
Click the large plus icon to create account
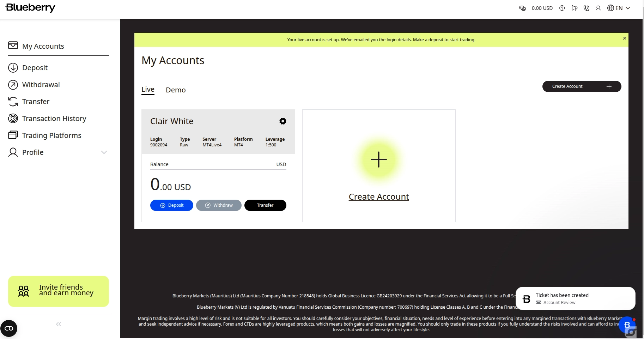pyautogui.click(x=378, y=159)
